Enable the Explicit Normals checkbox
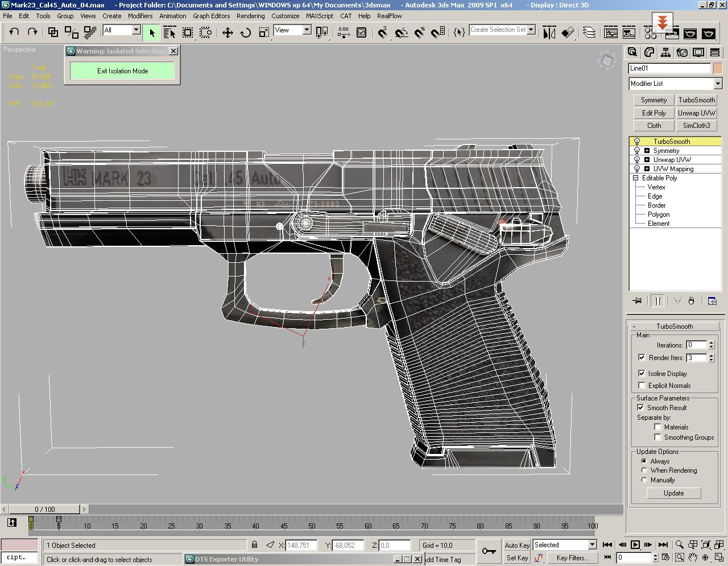728x566 pixels. [x=642, y=386]
